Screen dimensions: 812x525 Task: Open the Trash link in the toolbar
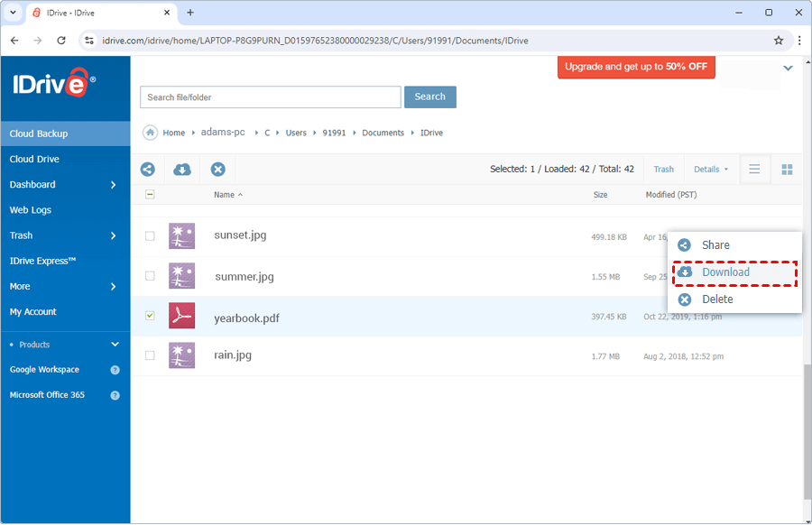point(663,169)
